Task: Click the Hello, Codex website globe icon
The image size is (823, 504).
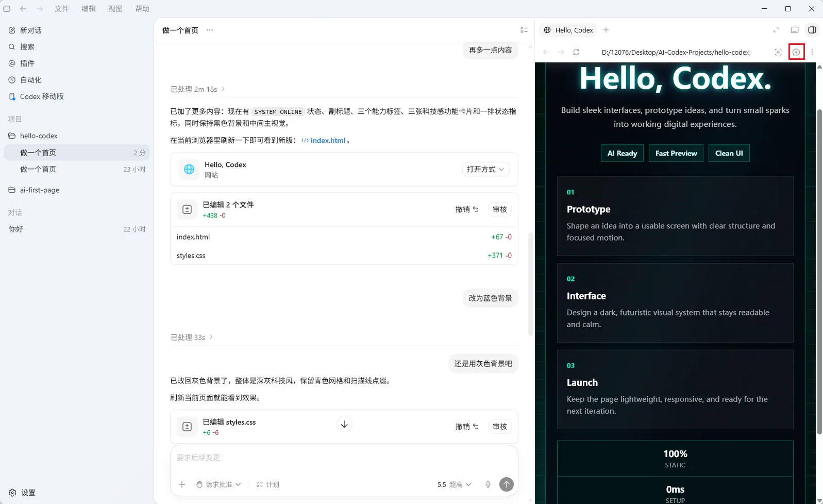Action: [x=189, y=169]
